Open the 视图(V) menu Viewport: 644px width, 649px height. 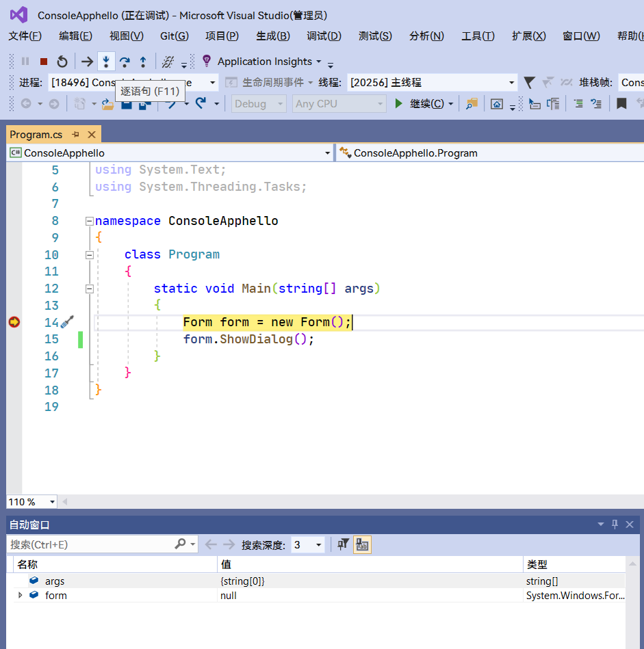pyautogui.click(x=127, y=36)
